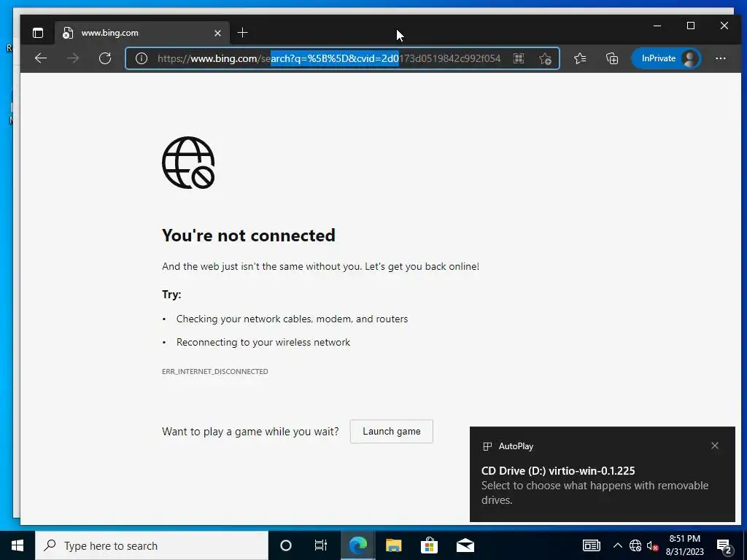Open News and interests taskbar icon
Viewport: 747px width, 560px height.
point(591,545)
